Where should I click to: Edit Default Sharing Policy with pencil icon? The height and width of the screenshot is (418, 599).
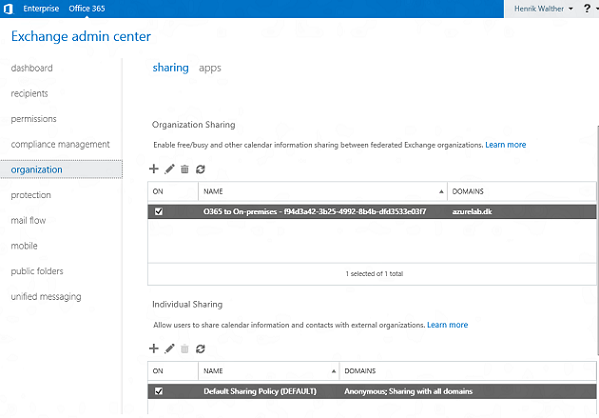(170, 348)
